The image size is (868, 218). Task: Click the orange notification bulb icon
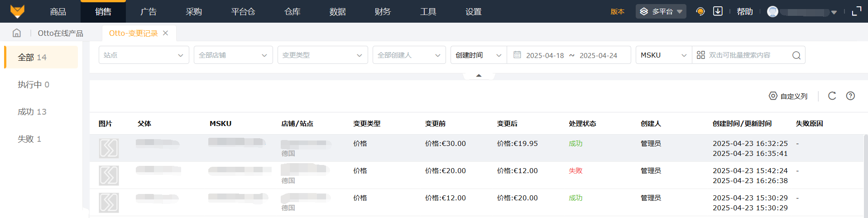point(700,11)
